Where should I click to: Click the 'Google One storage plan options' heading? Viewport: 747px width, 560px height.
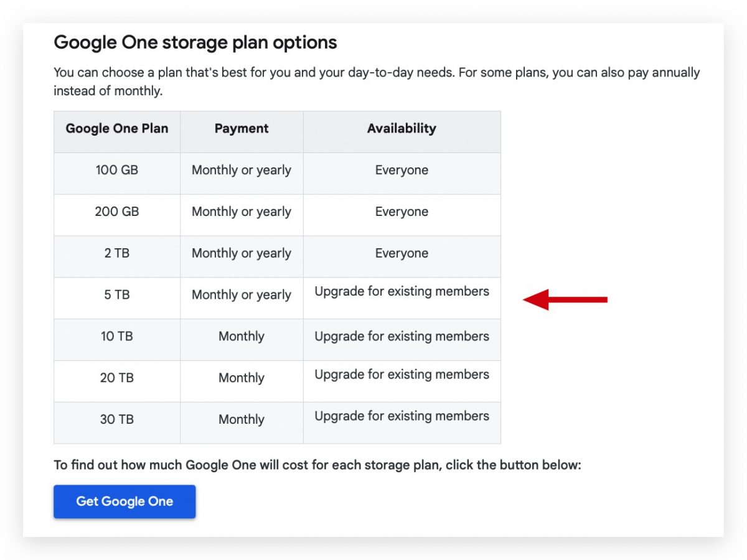pos(195,43)
